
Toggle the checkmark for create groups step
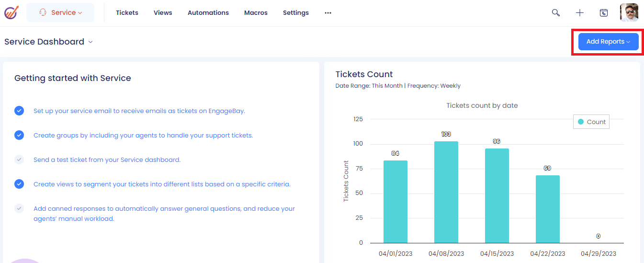coord(19,135)
